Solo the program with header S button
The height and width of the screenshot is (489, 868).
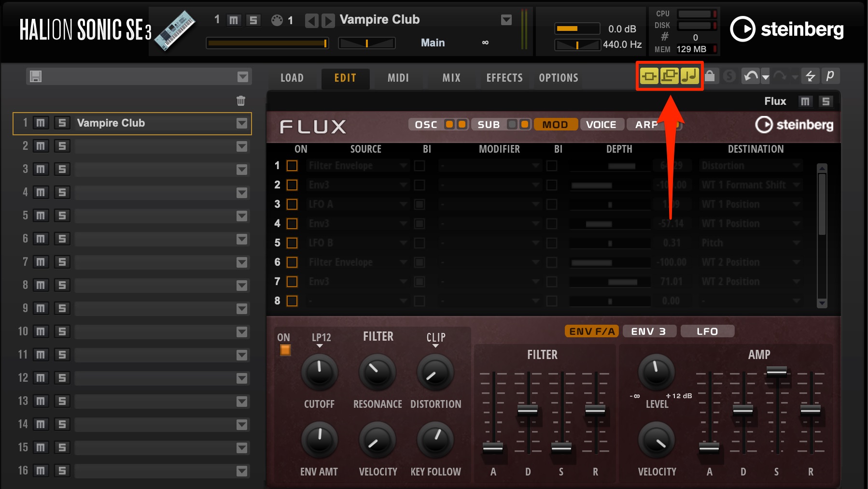pos(253,20)
